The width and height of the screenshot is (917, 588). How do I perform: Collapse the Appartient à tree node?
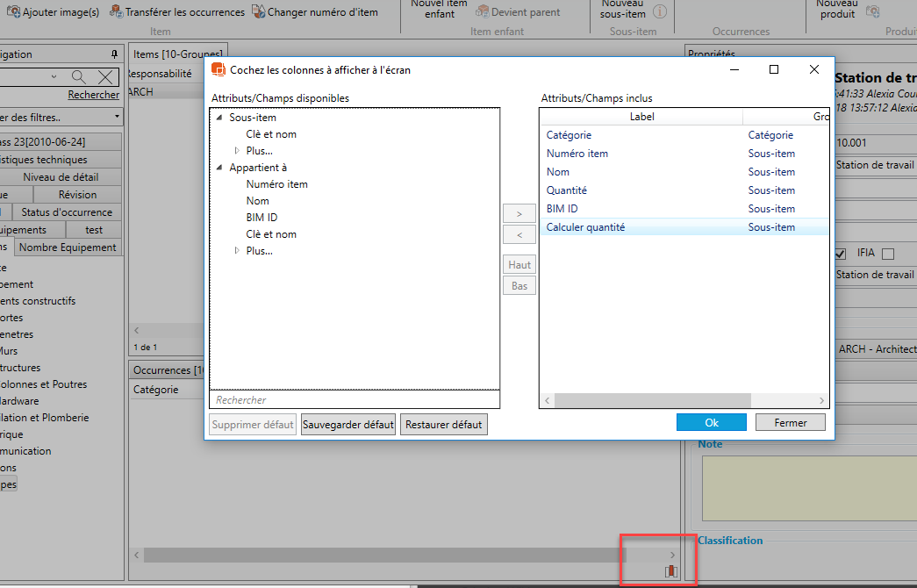(x=219, y=168)
